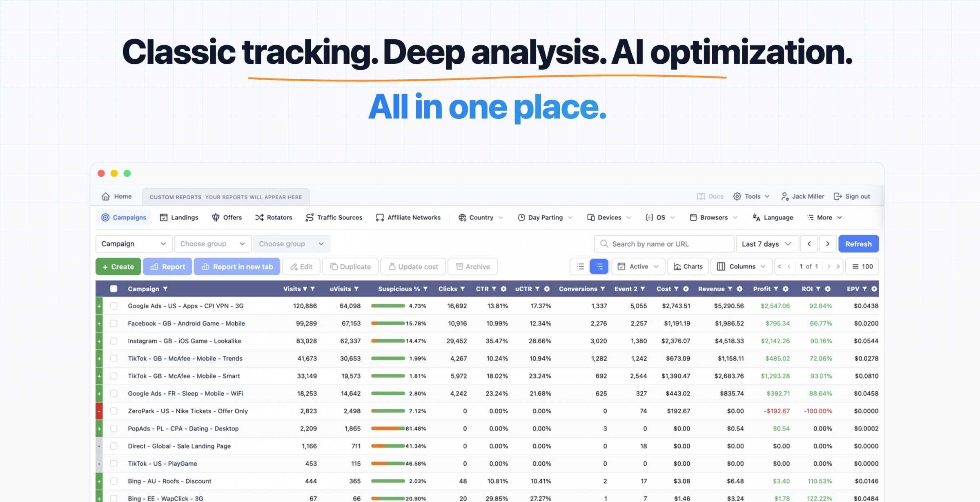Select the ZeroPark Nike Tickets row checkbox
The image size is (980, 502).
(x=114, y=411)
